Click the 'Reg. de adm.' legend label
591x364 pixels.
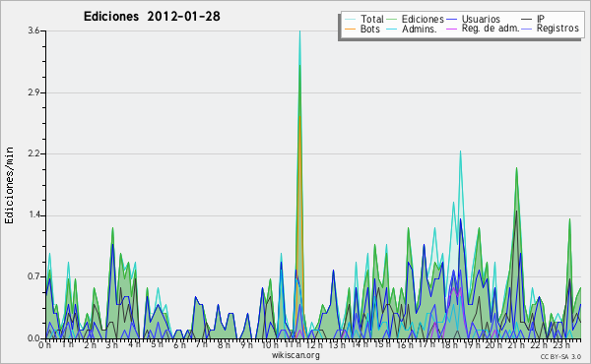[491, 29]
